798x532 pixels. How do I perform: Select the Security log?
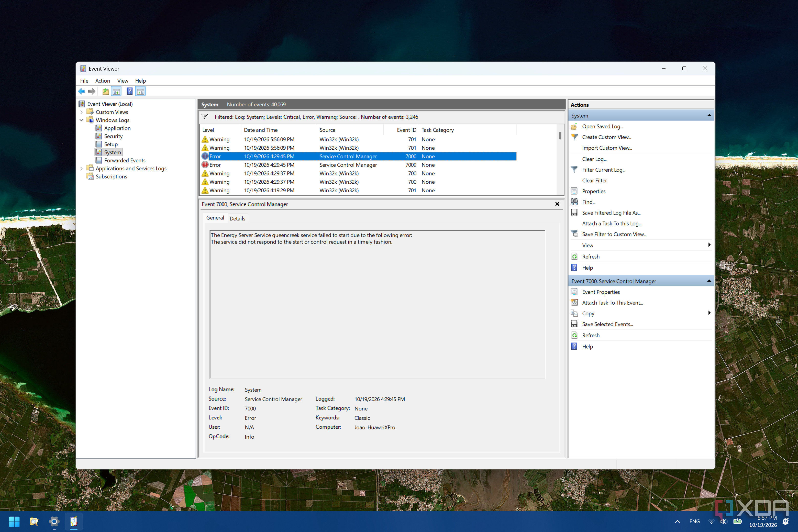click(113, 136)
